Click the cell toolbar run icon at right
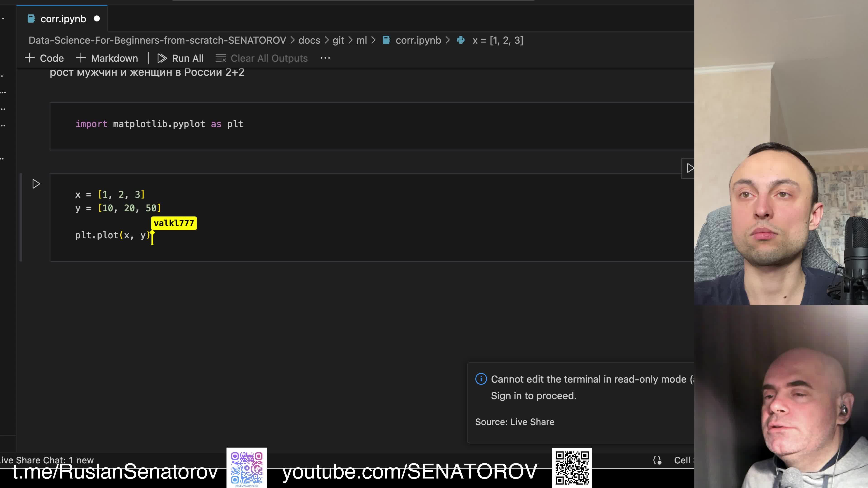Viewport: 868px width, 488px height. [690, 168]
